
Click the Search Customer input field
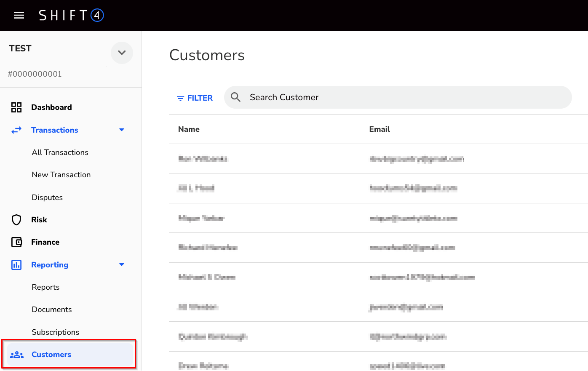point(404,97)
